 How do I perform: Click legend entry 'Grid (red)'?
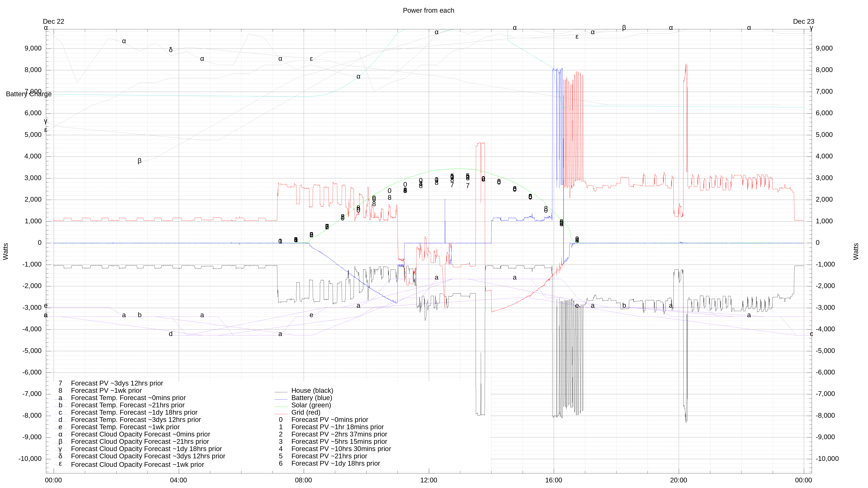tap(306, 412)
